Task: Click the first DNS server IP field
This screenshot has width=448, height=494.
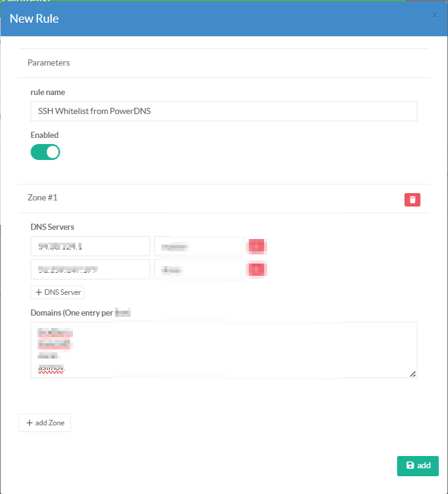Action: coord(90,246)
